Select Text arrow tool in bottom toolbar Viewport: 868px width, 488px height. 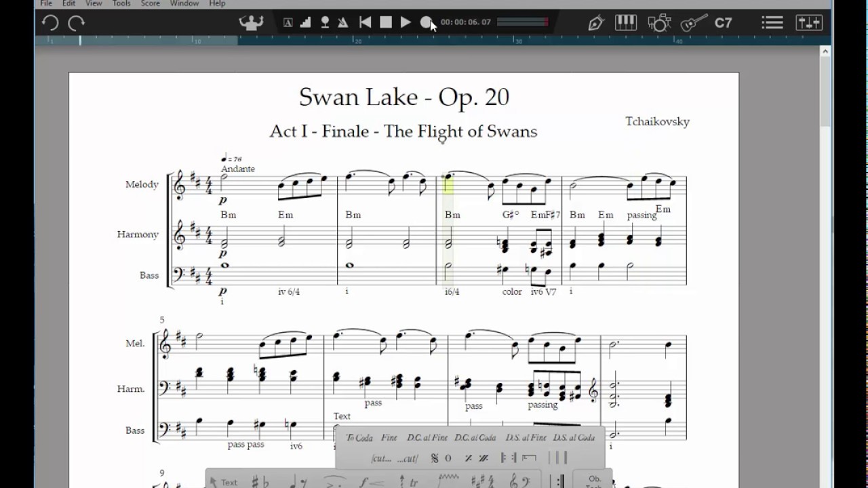[223, 482]
